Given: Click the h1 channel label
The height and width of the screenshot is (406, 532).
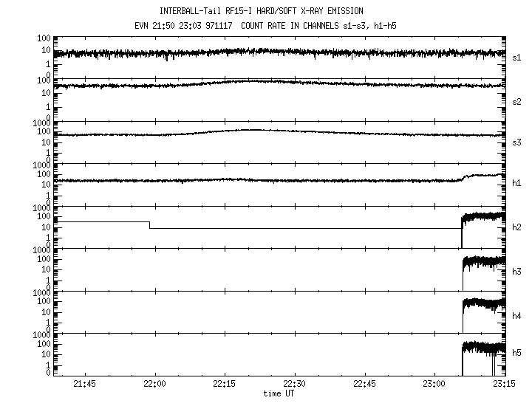Looking at the screenshot, I should coord(517,185).
